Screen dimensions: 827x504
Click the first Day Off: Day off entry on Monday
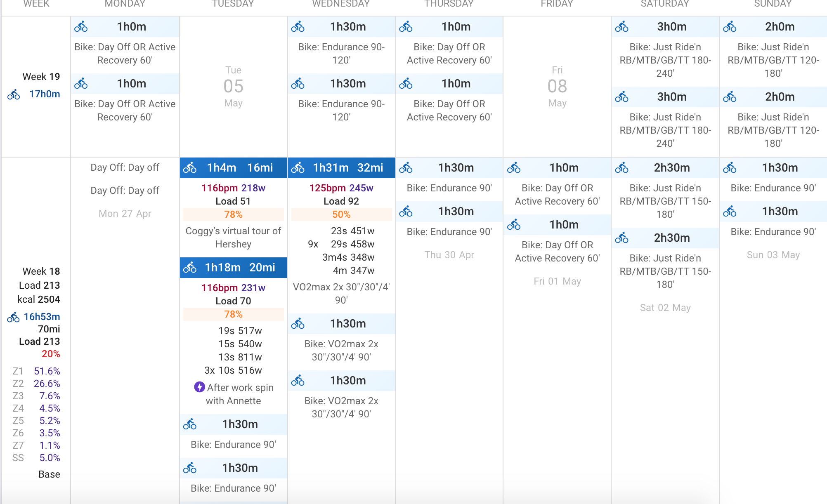[125, 167]
